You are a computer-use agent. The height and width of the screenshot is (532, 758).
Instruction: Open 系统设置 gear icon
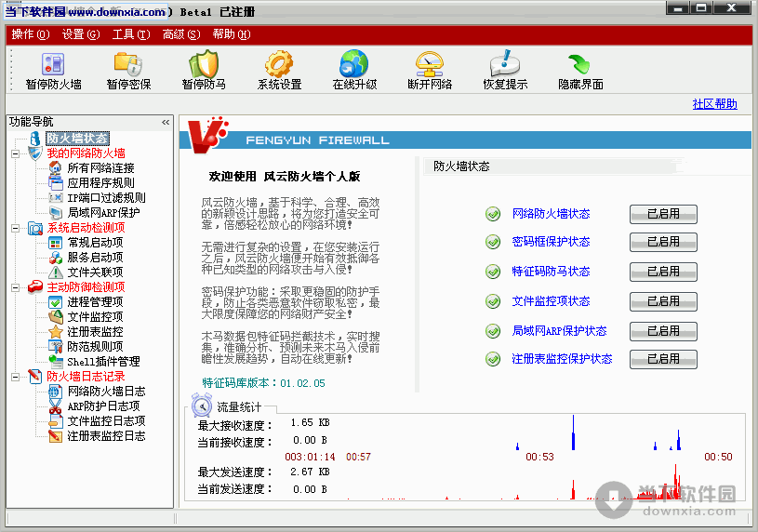(279, 64)
